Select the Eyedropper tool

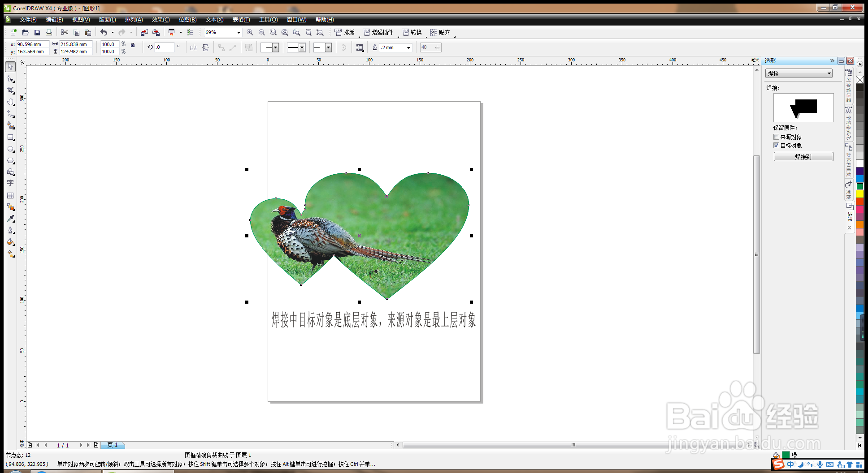pos(10,219)
